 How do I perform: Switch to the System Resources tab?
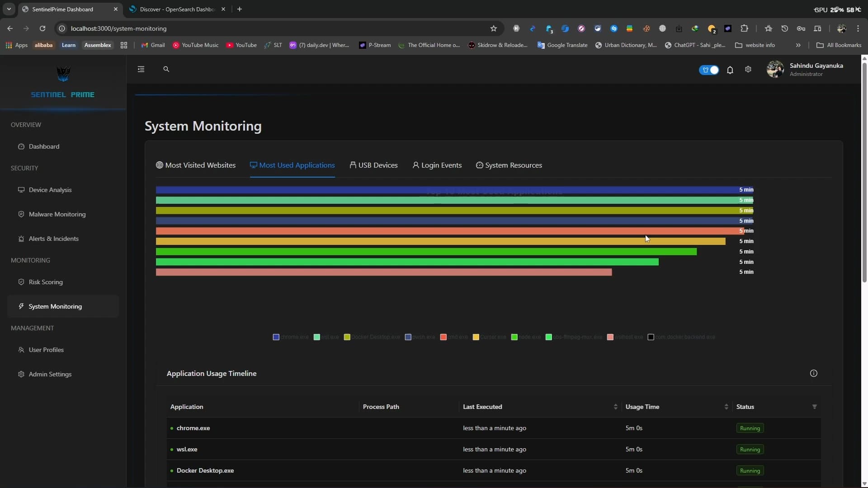[x=509, y=165]
